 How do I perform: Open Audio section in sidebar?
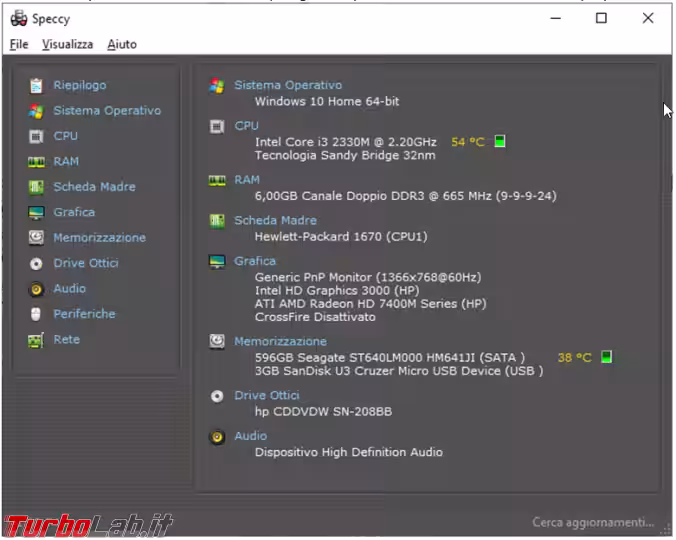[69, 288]
